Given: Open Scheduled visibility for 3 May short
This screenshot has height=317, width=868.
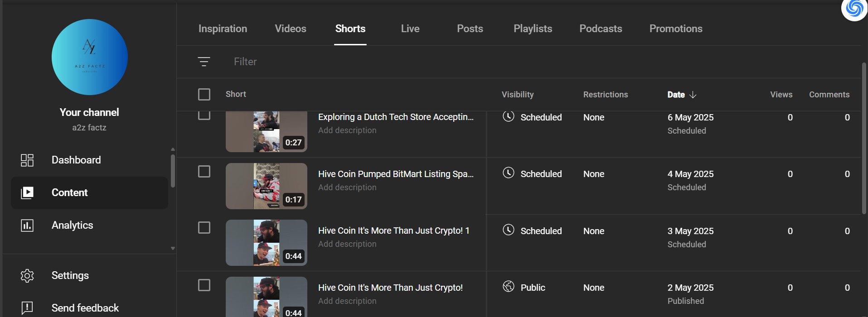Looking at the screenshot, I should (541, 231).
